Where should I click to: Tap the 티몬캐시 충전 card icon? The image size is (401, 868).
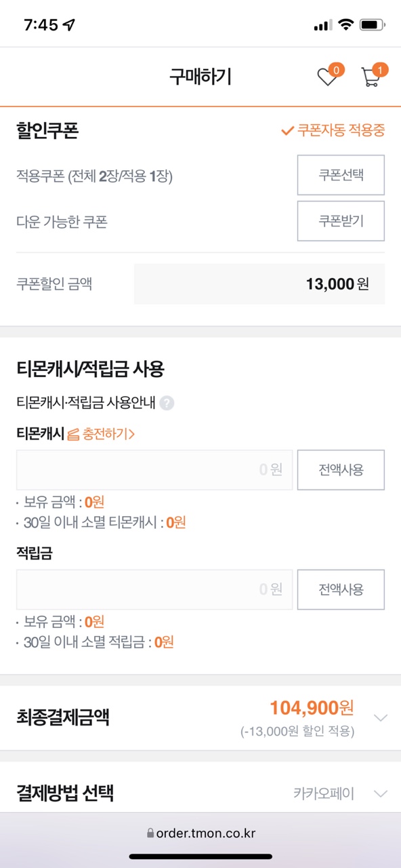[74, 434]
